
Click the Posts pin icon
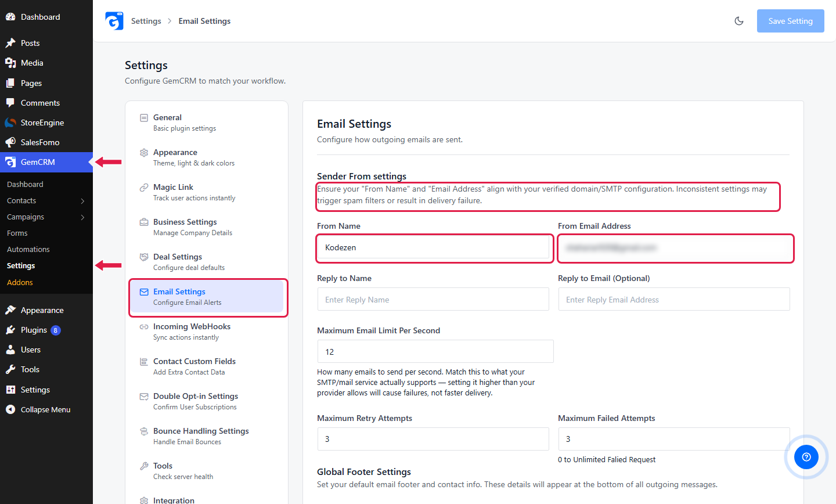pyautogui.click(x=10, y=43)
